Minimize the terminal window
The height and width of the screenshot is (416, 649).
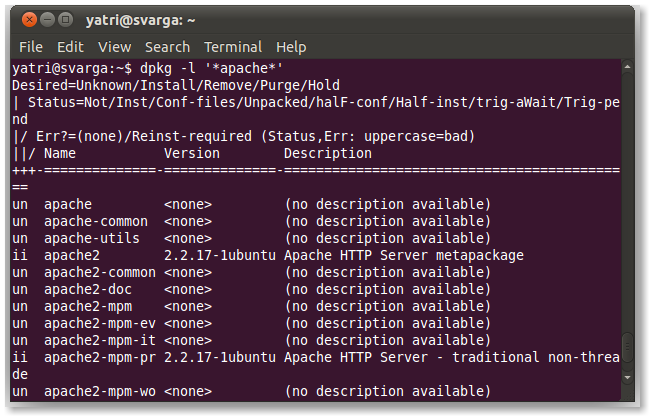46,19
